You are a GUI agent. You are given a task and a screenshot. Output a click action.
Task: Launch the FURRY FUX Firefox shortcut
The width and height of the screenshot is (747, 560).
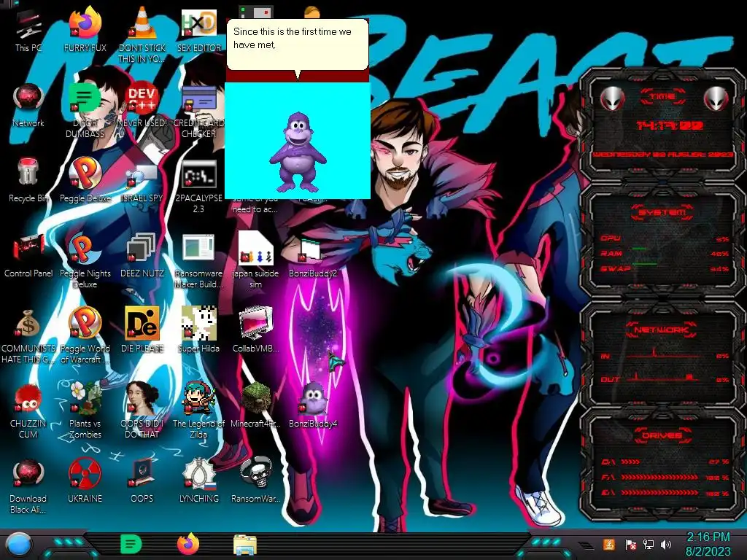click(x=85, y=28)
